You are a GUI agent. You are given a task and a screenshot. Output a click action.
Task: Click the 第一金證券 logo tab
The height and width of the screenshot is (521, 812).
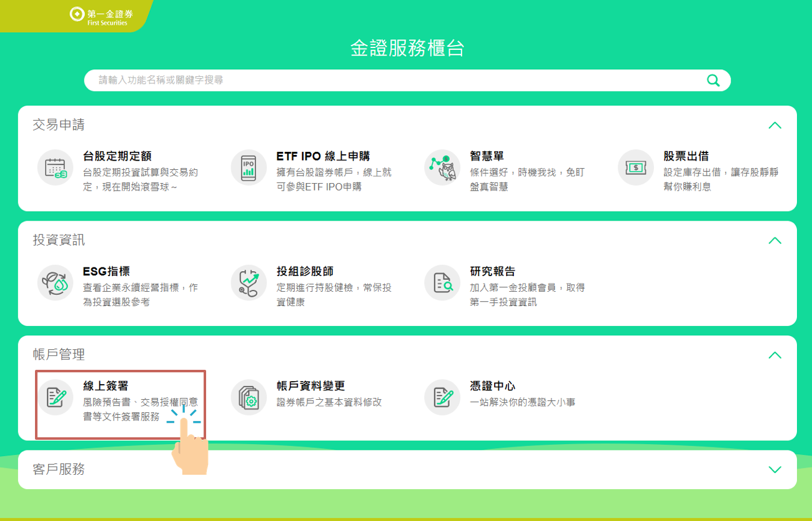(x=99, y=16)
